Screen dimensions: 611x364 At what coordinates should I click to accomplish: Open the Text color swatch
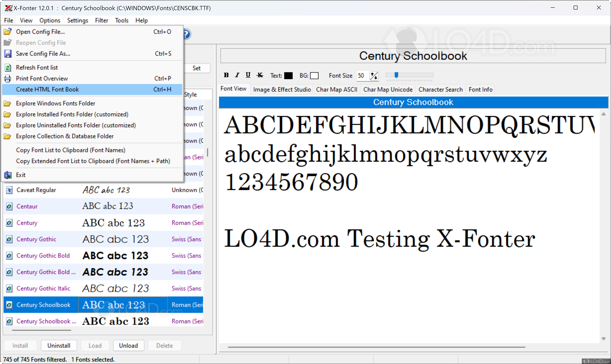289,76
